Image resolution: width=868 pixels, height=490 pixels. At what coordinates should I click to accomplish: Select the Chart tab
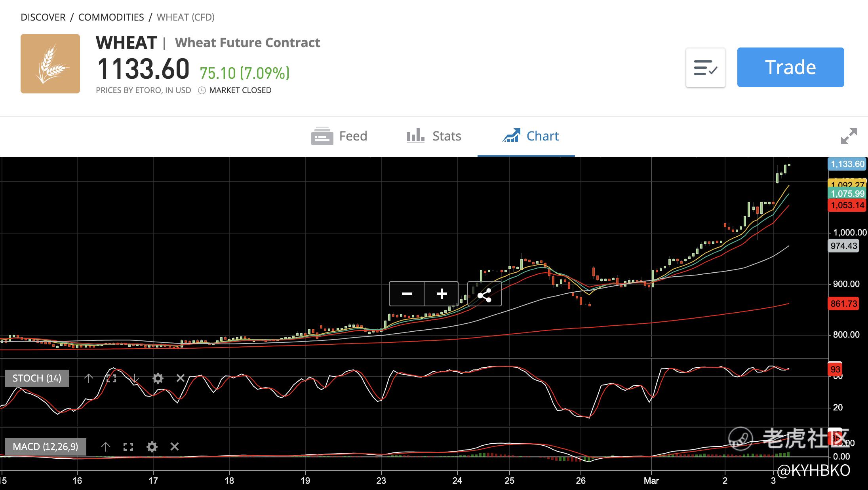(x=531, y=136)
